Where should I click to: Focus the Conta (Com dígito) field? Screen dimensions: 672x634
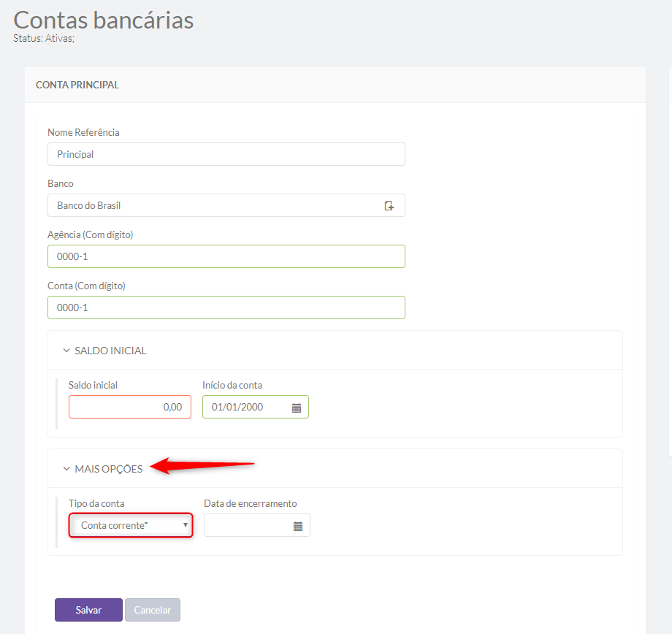226,308
